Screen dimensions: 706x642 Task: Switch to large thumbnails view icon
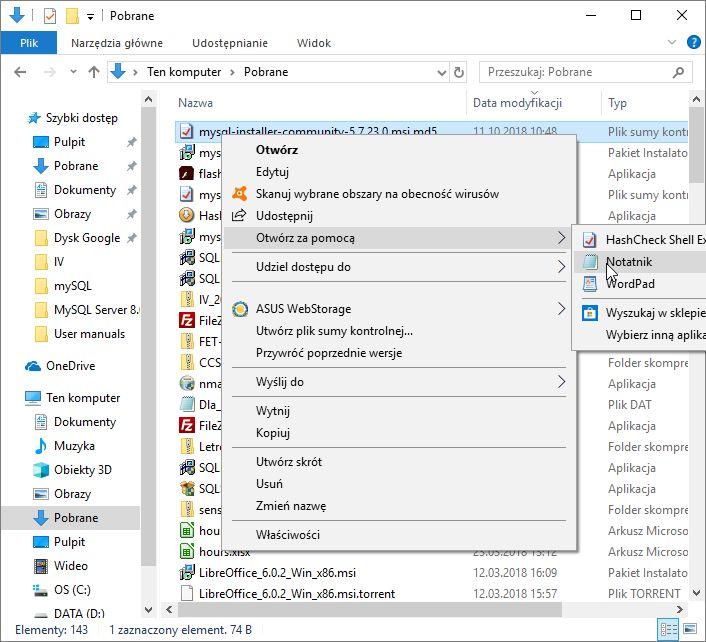(690, 629)
